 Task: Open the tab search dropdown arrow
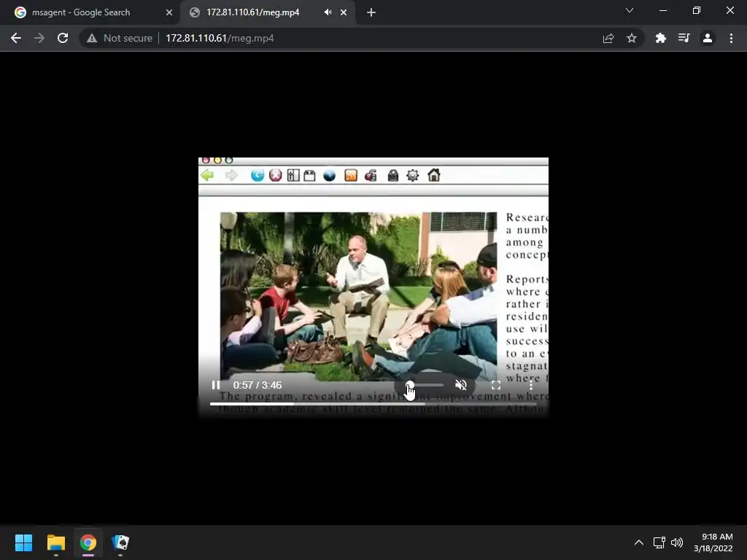pyautogui.click(x=630, y=10)
